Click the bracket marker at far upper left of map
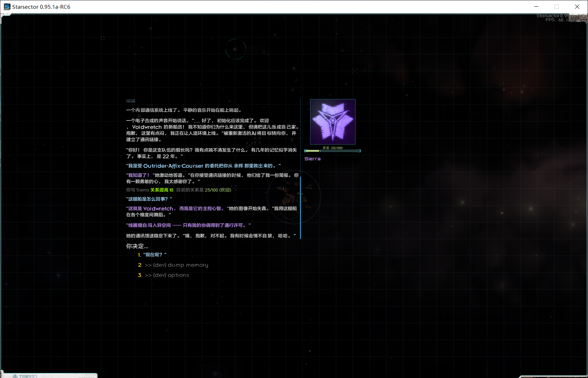Image resolution: width=588 pixels, height=378 pixels. point(102,38)
